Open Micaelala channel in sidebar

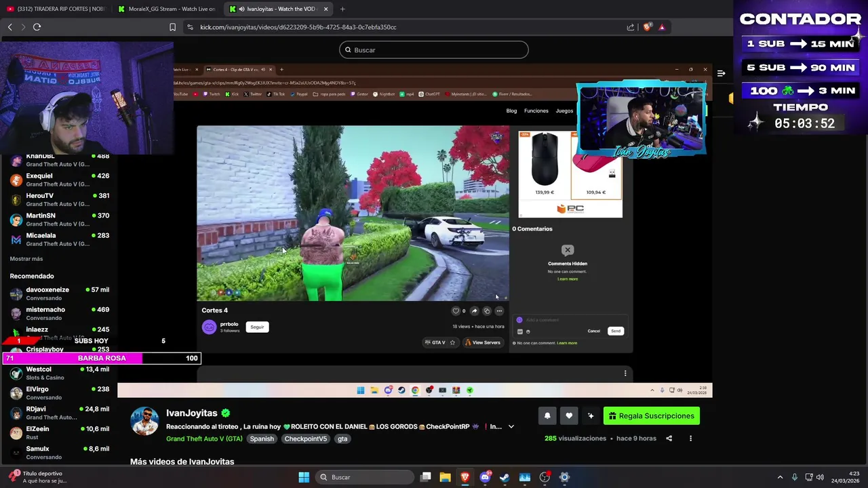pos(60,239)
